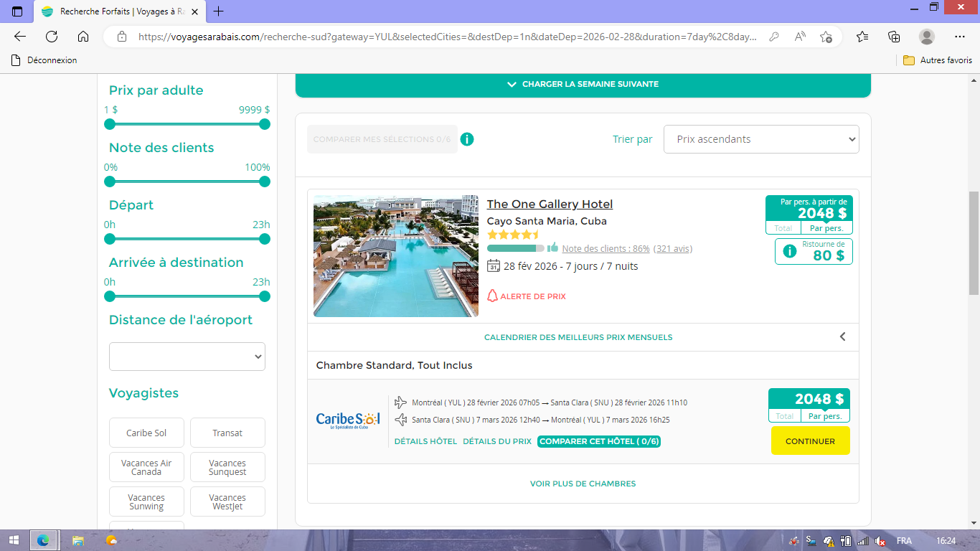This screenshot has width=980, height=551.
Task: Go back to the previous page
Action: pyautogui.click(x=20, y=37)
